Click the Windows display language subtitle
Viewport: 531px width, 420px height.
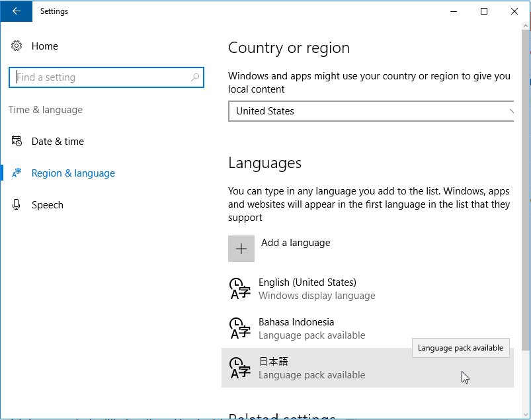[x=317, y=296]
